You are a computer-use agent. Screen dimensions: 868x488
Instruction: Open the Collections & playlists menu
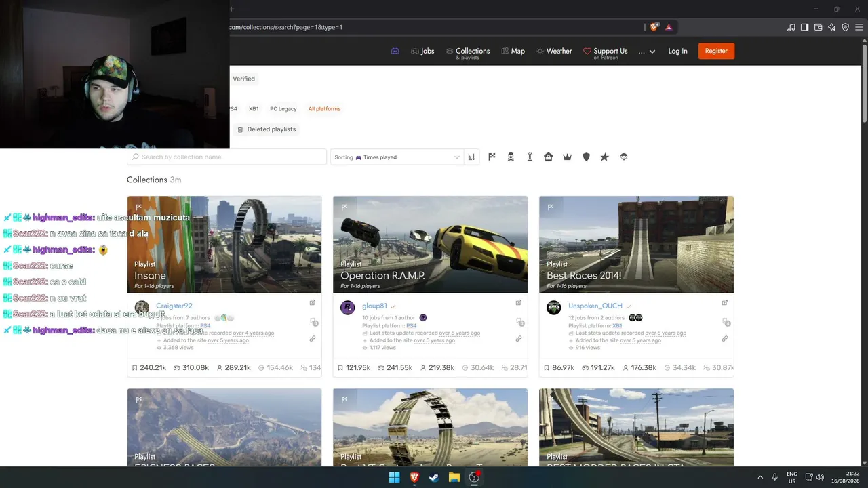468,52
